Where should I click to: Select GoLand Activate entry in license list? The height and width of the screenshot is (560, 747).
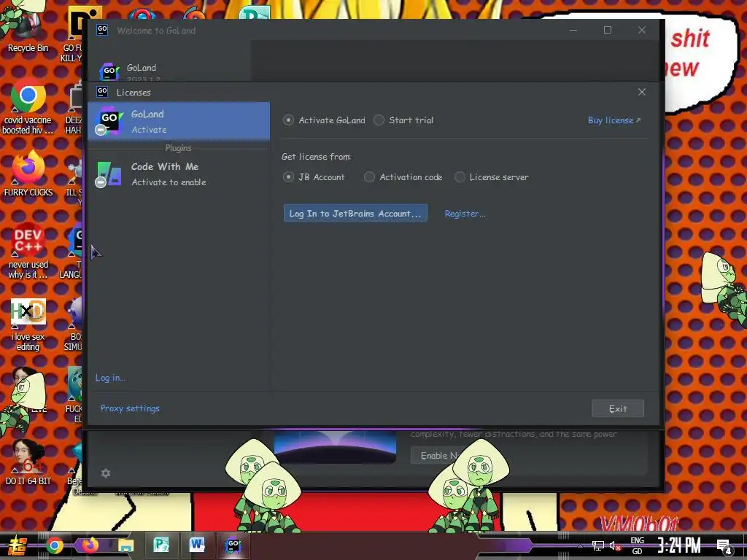179,121
